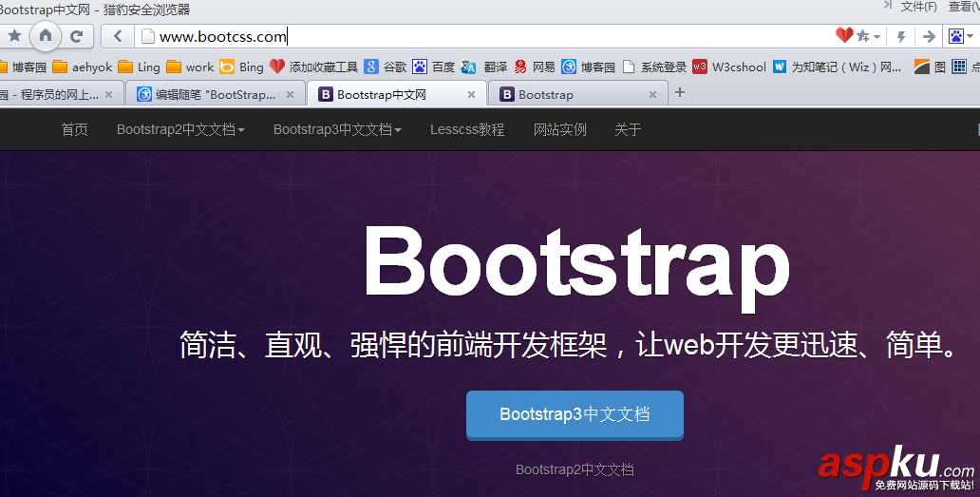Open the 系统登录 bookmark
980x497 pixels.
click(654, 67)
